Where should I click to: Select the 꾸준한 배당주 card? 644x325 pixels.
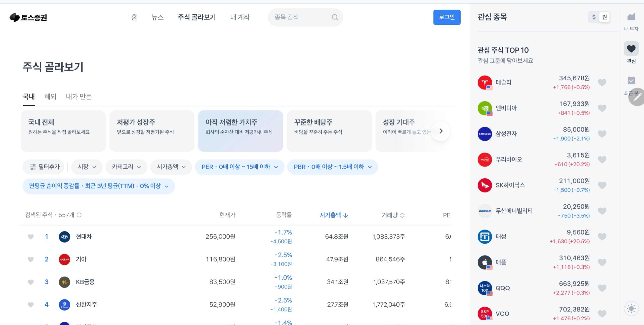(329, 131)
